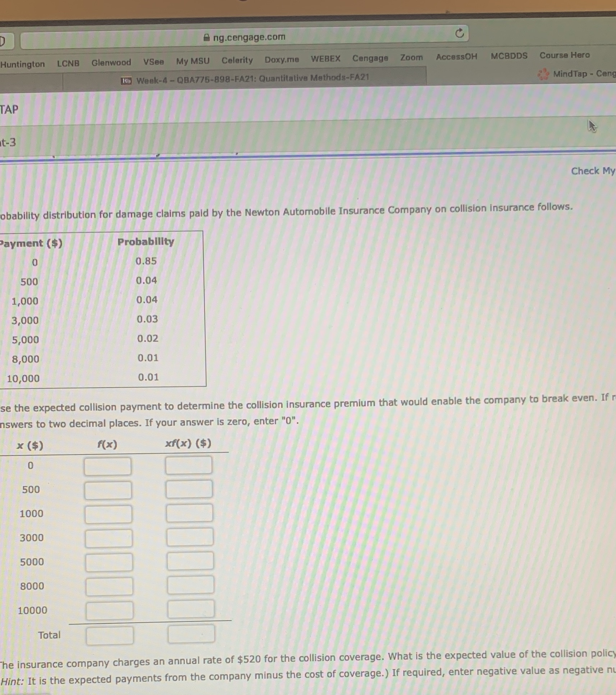Click probability value 0.85
Image resolution: width=616 pixels, height=695 pixels.
(x=146, y=261)
